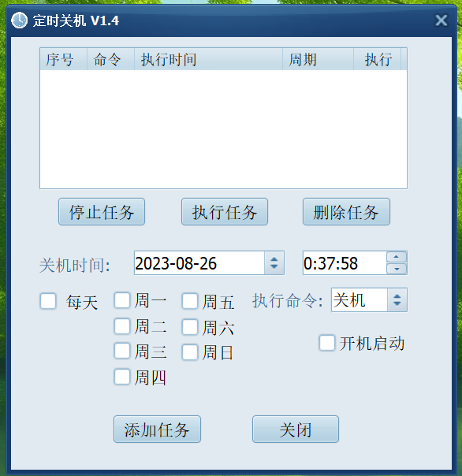
Task: Enable the 每天 checkbox
Action: pos(48,301)
